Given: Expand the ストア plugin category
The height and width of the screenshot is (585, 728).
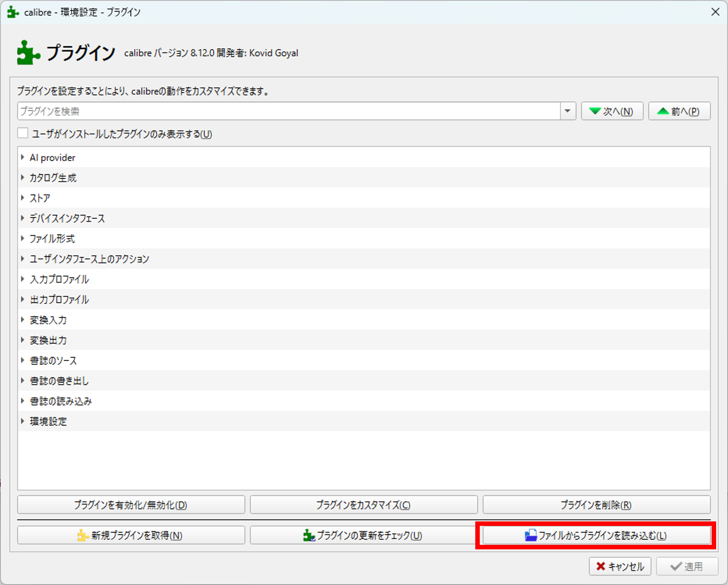Looking at the screenshot, I should tap(22, 198).
